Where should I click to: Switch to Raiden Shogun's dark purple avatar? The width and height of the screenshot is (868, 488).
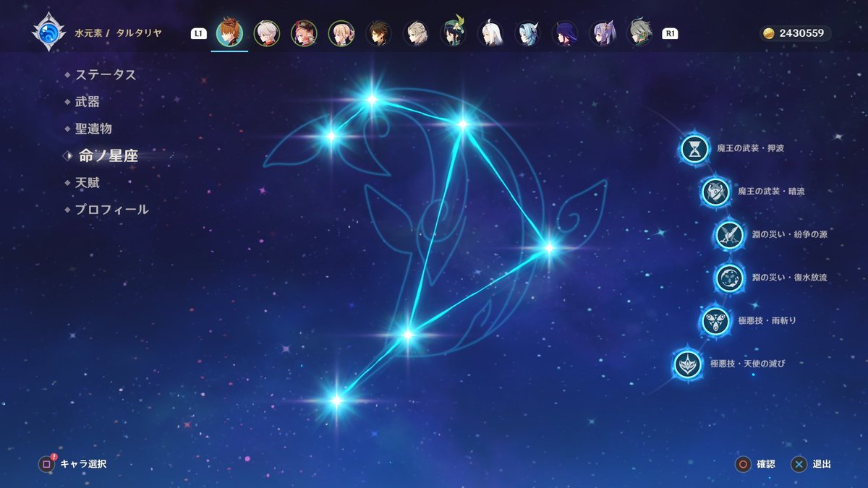pyautogui.click(x=565, y=33)
